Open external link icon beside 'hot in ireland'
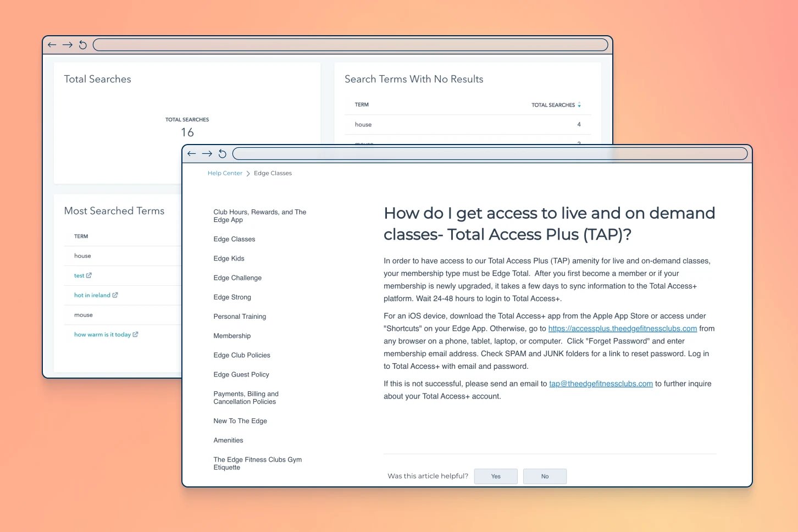Screen dimensions: 798x532 click(115, 295)
